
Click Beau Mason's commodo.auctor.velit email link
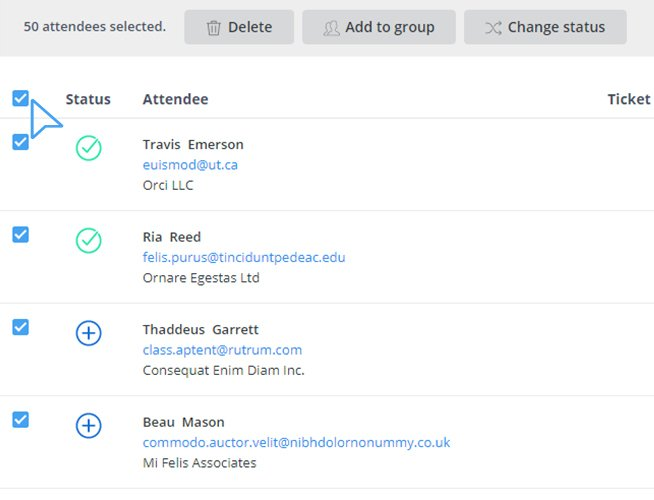click(x=296, y=442)
